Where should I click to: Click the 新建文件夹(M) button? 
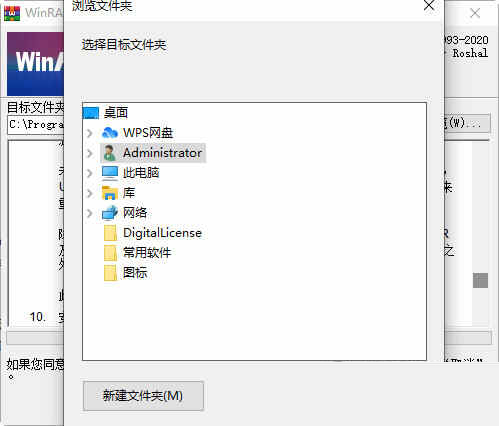click(143, 396)
